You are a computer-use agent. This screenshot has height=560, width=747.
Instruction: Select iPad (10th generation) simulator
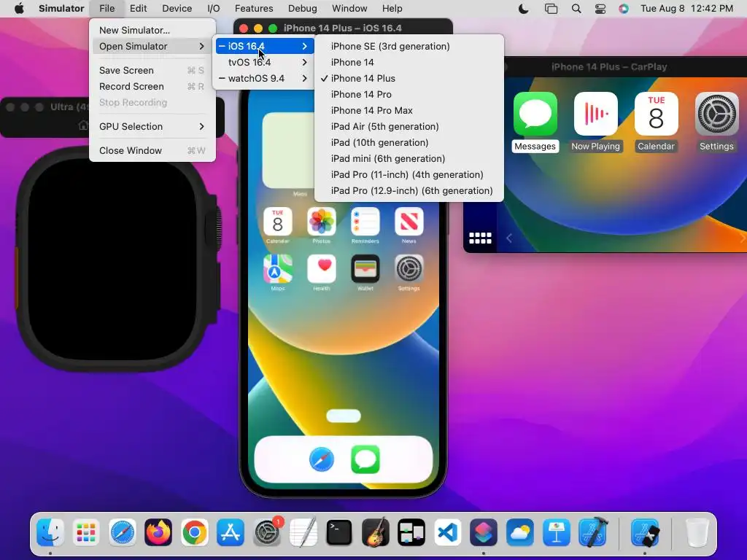pos(409,143)
